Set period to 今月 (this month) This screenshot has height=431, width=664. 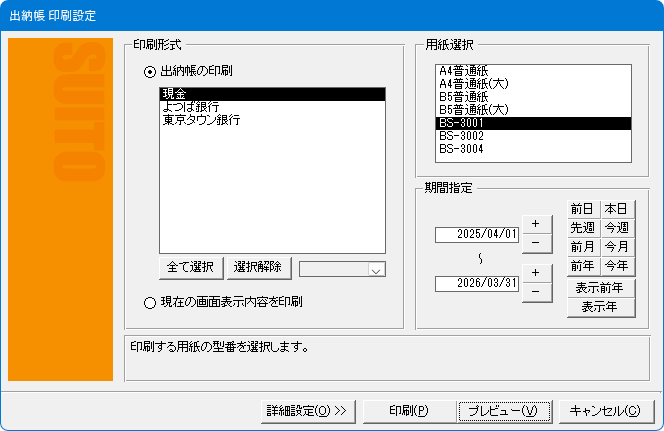[x=617, y=247]
